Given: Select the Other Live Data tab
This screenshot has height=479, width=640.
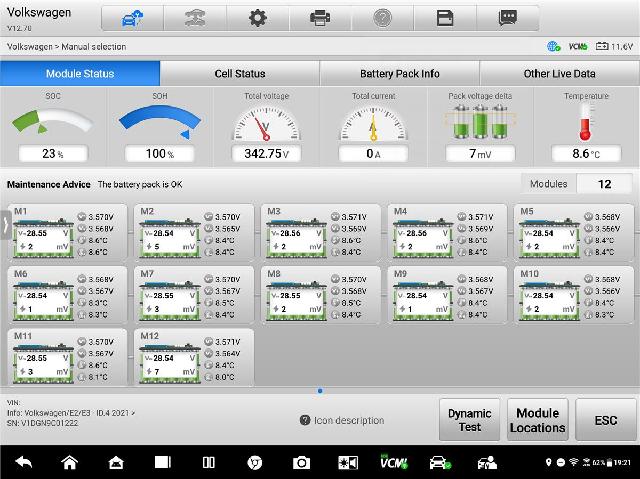Looking at the screenshot, I should pyautogui.click(x=560, y=73).
